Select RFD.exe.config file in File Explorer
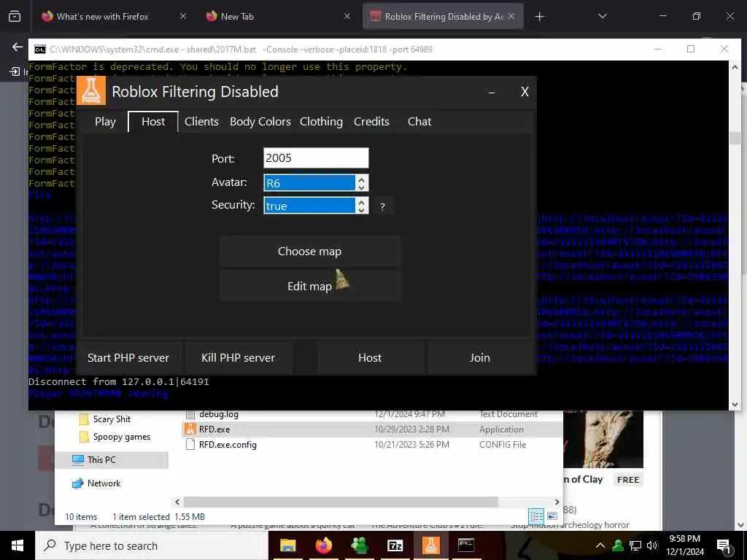 point(228,444)
